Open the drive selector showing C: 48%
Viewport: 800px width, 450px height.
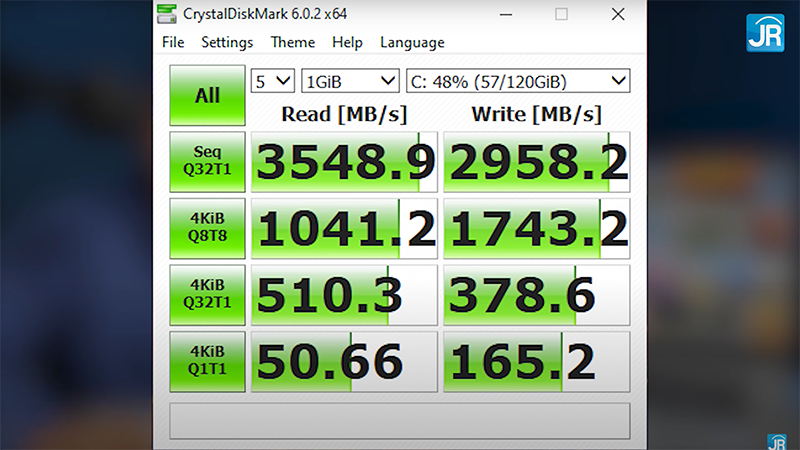coord(518,80)
